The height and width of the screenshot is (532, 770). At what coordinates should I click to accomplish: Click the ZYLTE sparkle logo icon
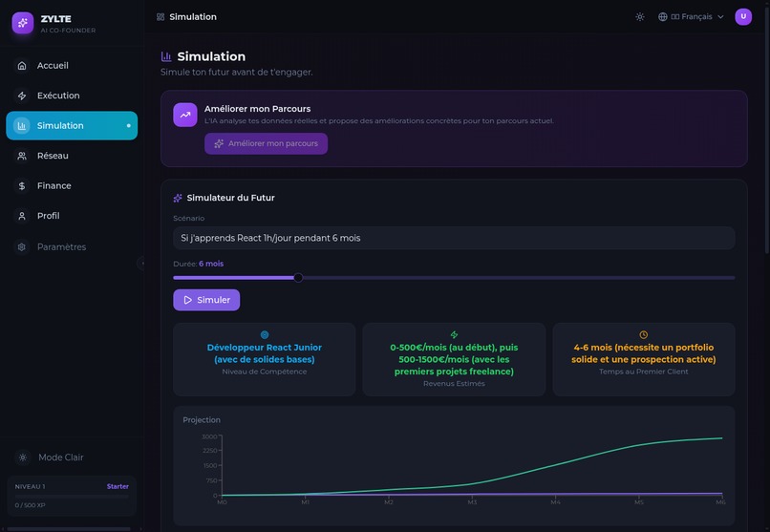point(23,23)
